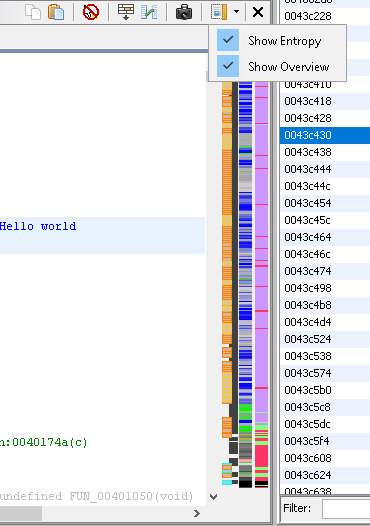Select the Show Overview menu entry text
The height and width of the screenshot is (526, 370).
click(288, 66)
